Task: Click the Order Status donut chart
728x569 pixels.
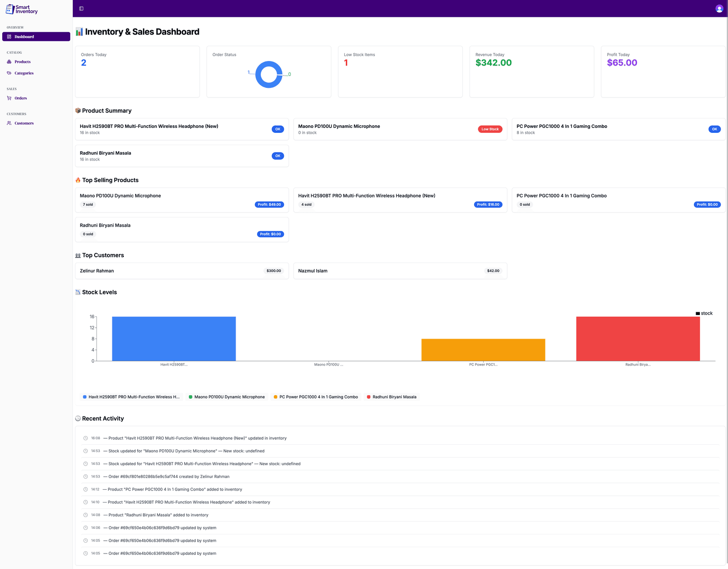Action: [269, 75]
